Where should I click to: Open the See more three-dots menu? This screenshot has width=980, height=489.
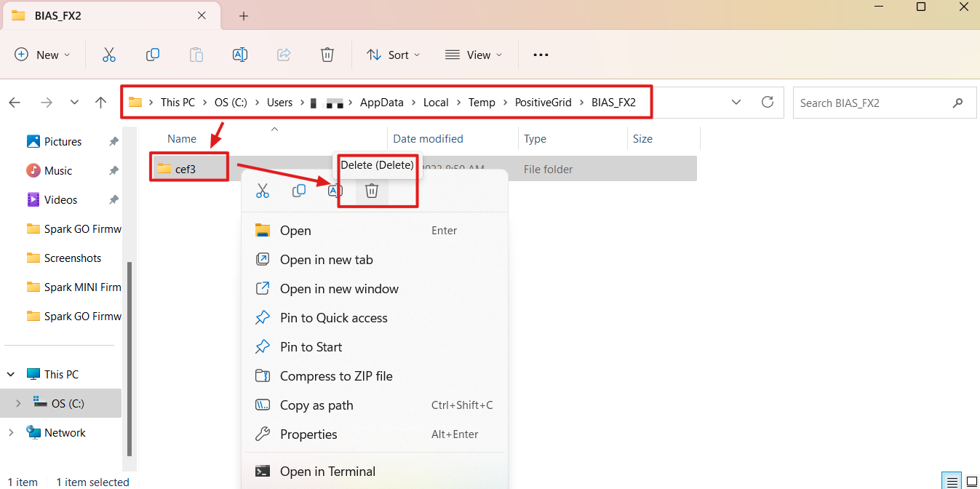point(541,55)
